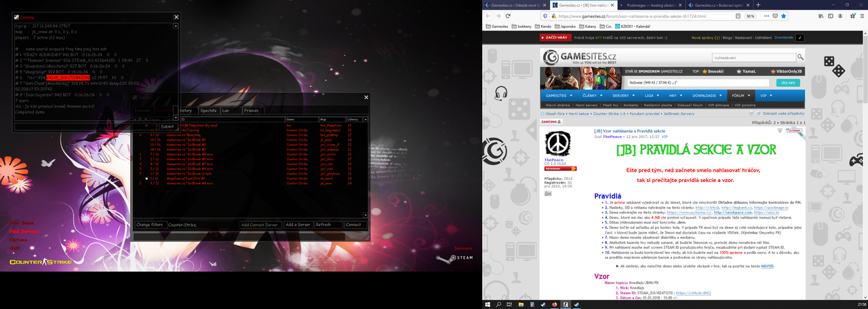This screenshot has height=309, width=868.
Task: Click the site search magnifier icon
Action: coord(800,58)
